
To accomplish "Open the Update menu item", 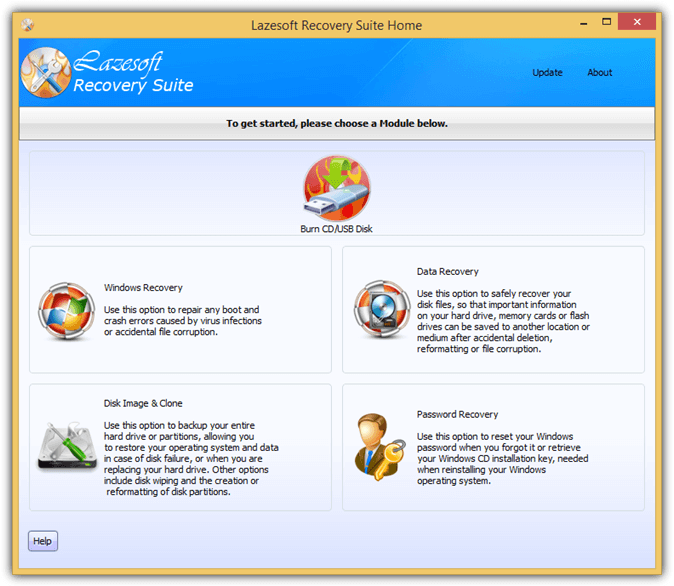I will point(547,73).
